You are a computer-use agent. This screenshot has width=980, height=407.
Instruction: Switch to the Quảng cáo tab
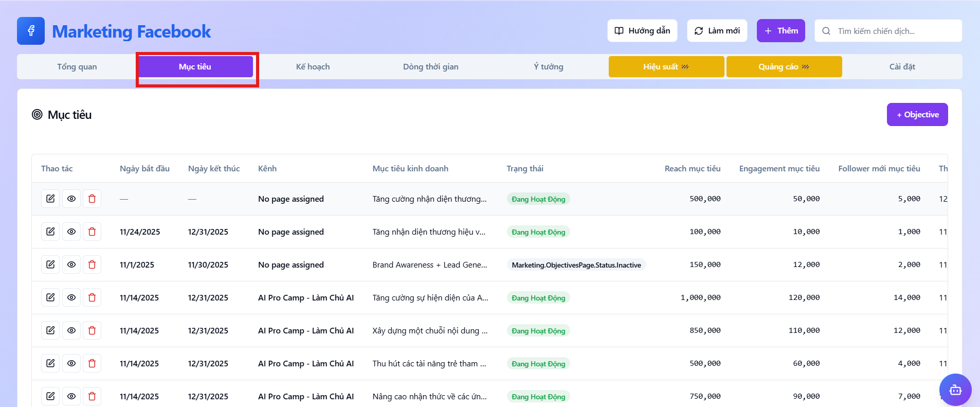(x=784, y=67)
